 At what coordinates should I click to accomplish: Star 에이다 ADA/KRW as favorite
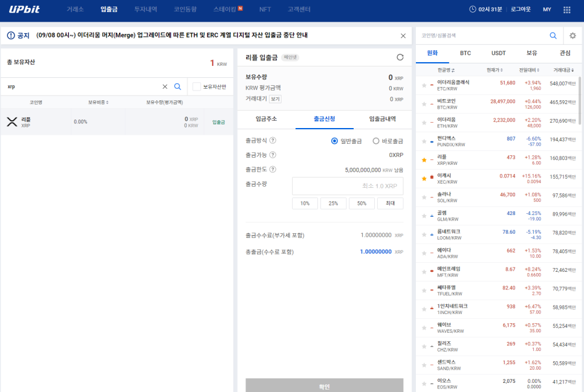tap(424, 253)
